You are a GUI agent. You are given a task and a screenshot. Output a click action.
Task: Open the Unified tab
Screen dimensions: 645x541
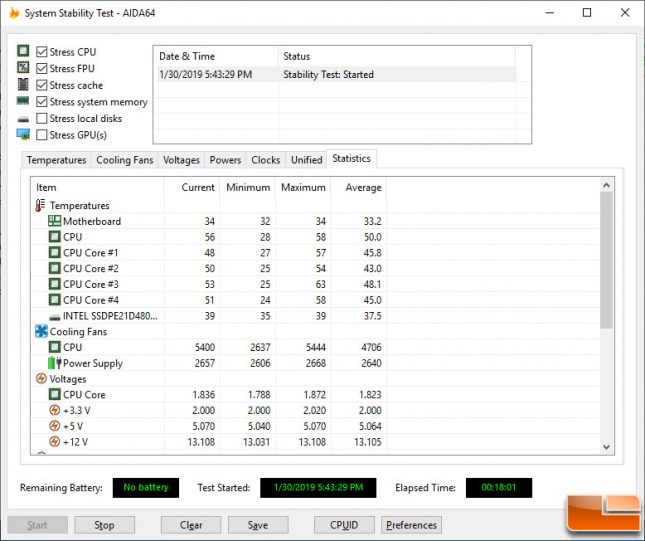tap(306, 160)
